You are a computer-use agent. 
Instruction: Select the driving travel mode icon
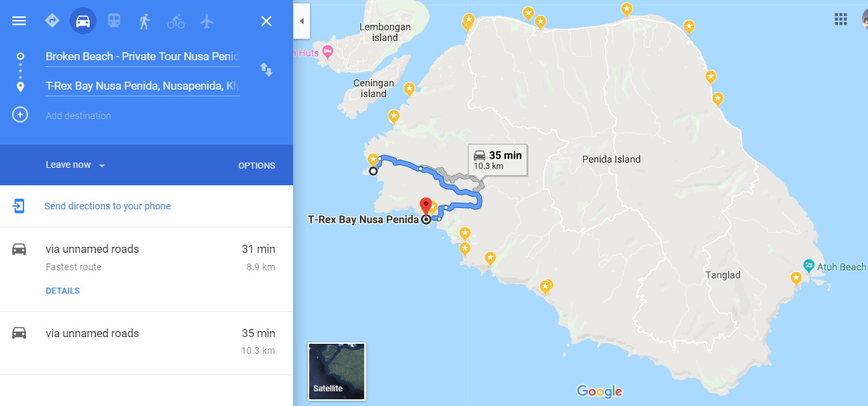pyautogui.click(x=83, y=21)
